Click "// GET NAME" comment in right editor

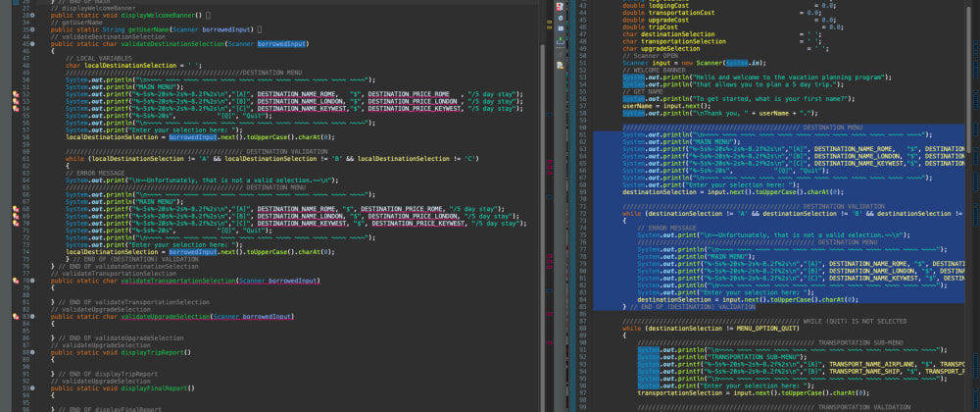[643, 92]
